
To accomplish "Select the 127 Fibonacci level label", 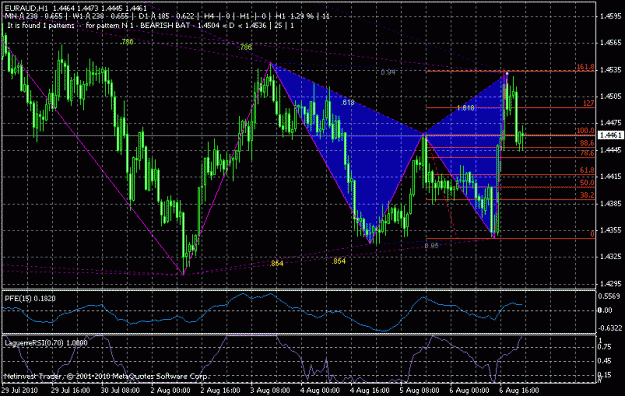I will pyautogui.click(x=588, y=103).
